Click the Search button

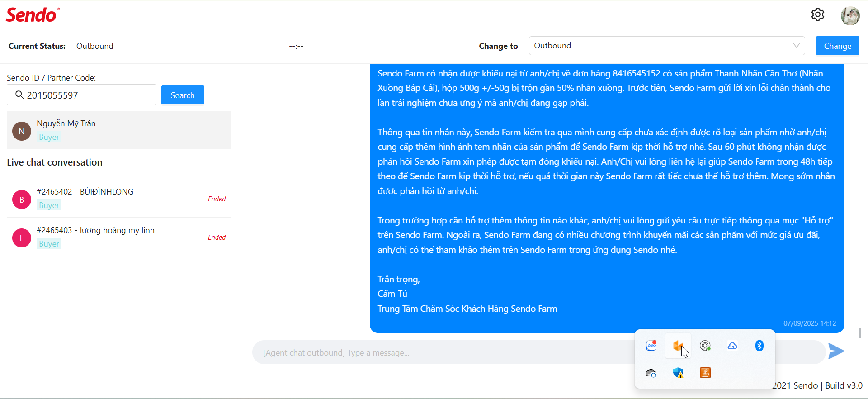click(x=183, y=95)
